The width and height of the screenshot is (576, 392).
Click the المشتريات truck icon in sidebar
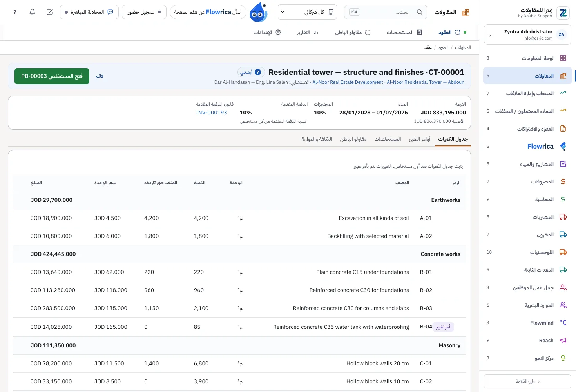(563, 217)
